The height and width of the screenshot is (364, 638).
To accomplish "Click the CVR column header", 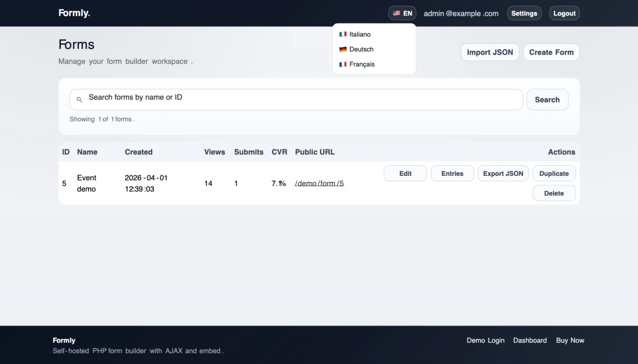I will click(x=280, y=152).
